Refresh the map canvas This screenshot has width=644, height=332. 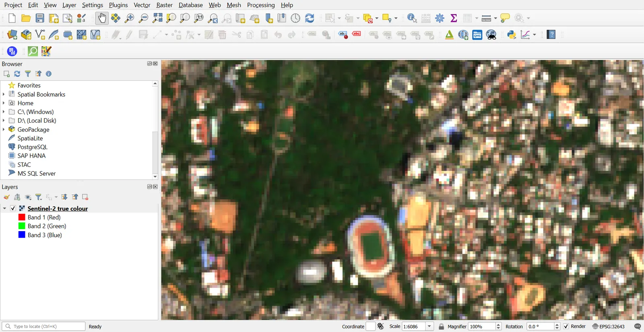[x=310, y=18]
